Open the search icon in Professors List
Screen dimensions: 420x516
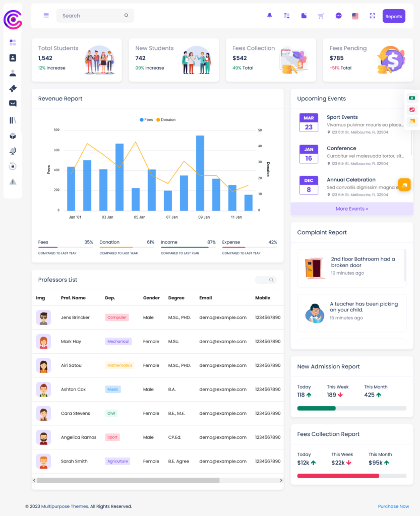(x=271, y=280)
